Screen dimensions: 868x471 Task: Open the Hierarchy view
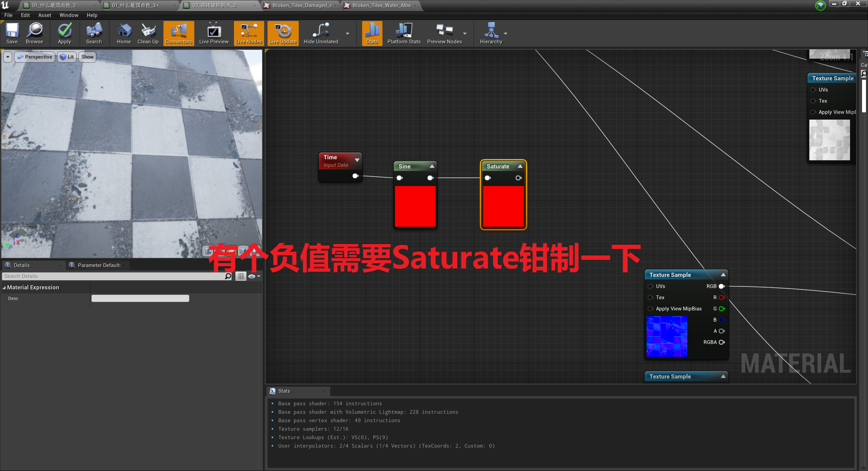(x=491, y=33)
